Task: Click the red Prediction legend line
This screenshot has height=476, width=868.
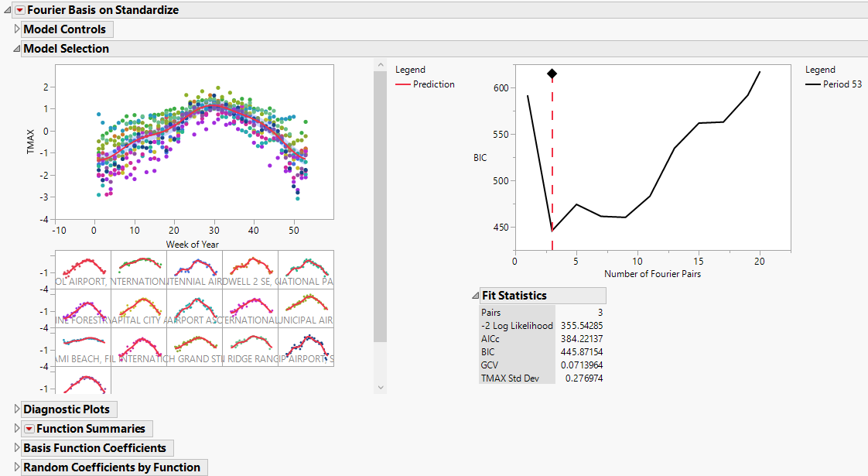Action: (x=403, y=84)
